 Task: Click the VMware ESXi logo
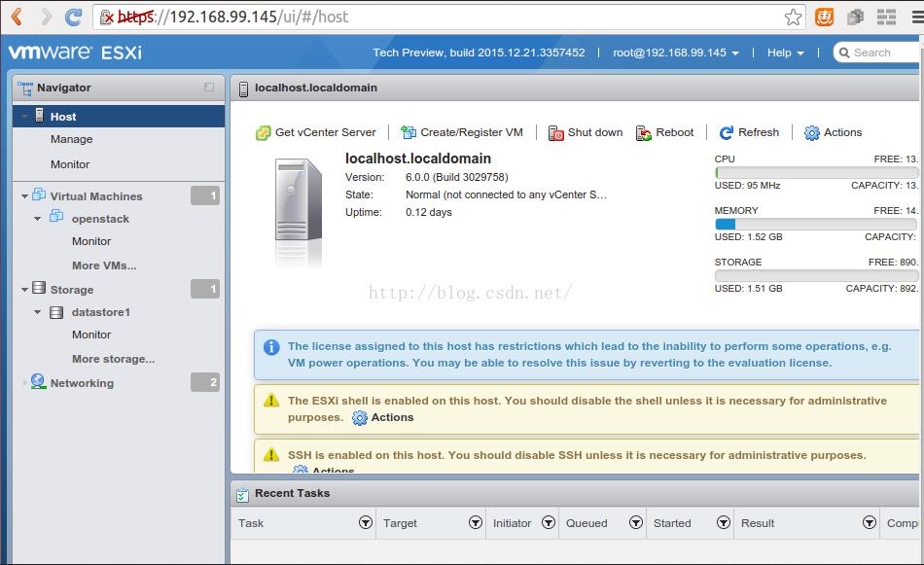(x=75, y=53)
